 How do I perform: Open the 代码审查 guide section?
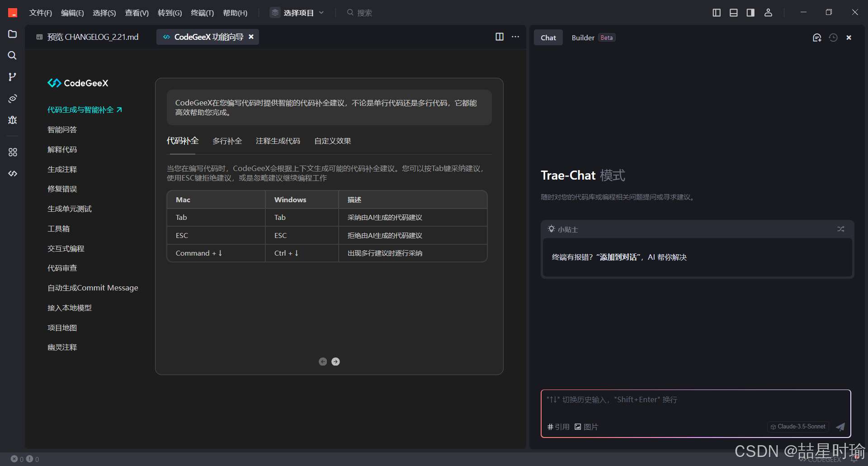pyautogui.click(x=62, y=268)
